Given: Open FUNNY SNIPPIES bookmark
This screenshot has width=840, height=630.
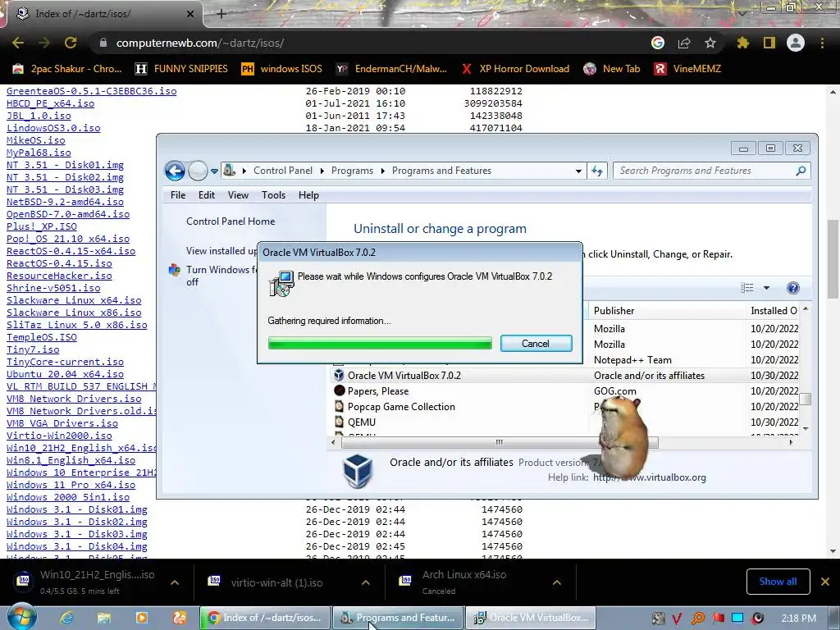Looking at the screenshot, I should tap(181, 69).
